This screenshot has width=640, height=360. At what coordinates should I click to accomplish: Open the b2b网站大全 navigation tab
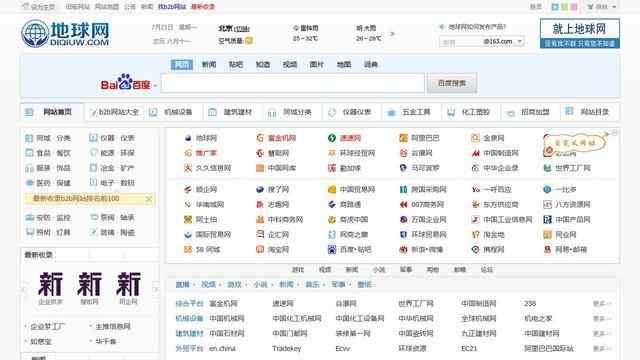coord(115,112)
